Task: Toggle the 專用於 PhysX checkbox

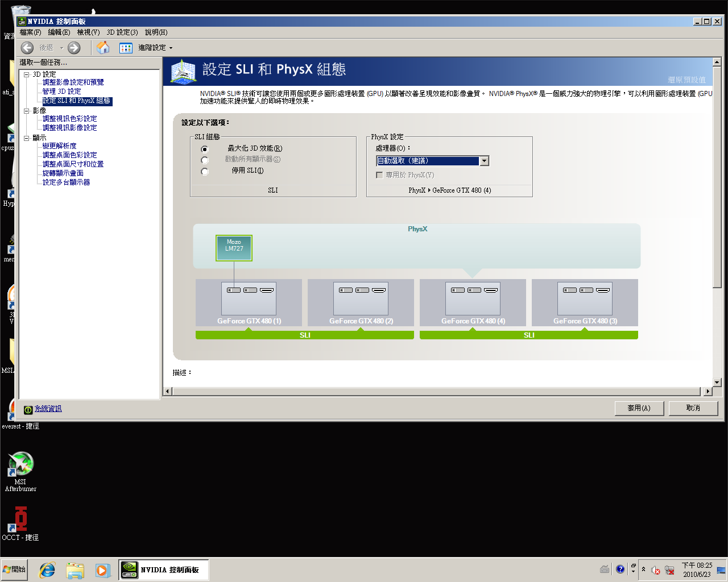Action: 379,175
